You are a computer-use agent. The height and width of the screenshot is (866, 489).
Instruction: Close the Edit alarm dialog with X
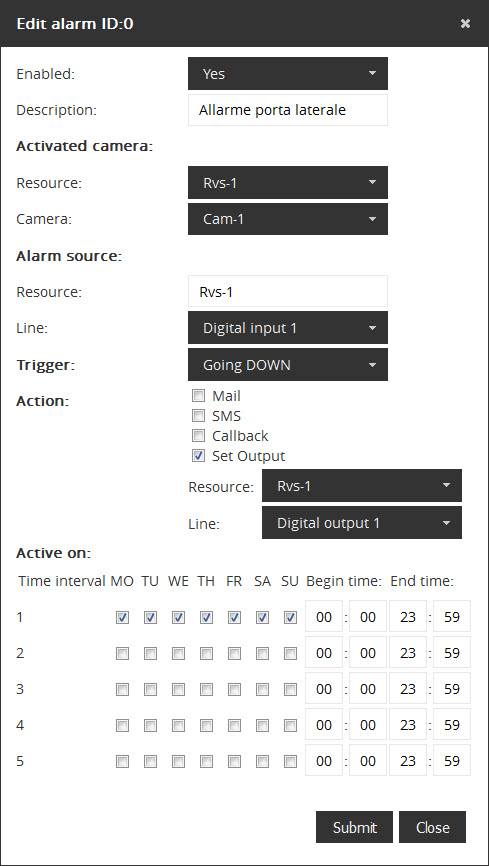click(465, 23)
